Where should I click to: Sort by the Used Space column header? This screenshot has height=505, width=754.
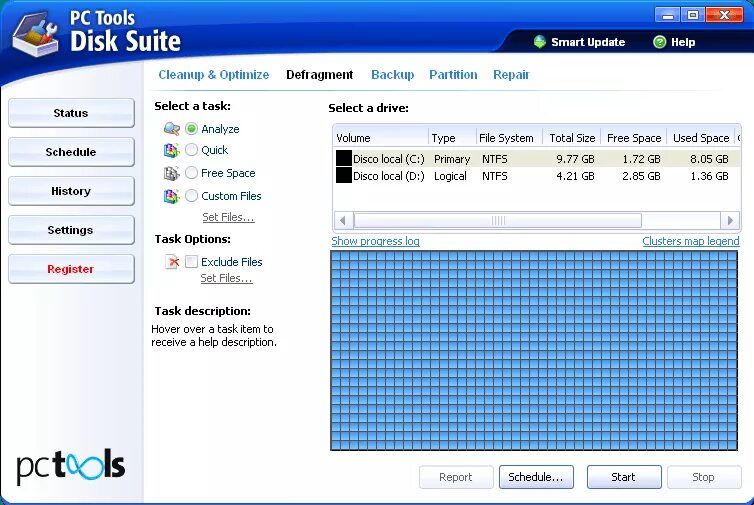(701, 138)
